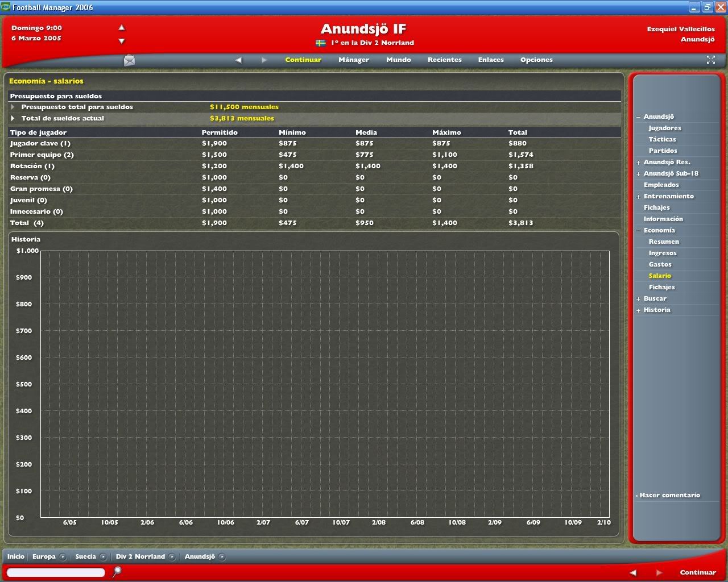Click Innecesario (0) row
The width and height of the screenshot is (728, 582).
pyautogui.click(x=315, y=211)
